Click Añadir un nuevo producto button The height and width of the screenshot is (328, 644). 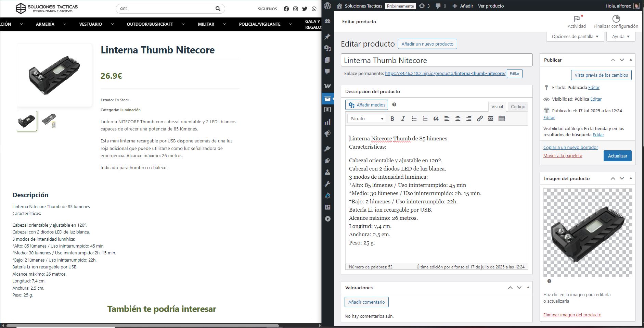427,44
